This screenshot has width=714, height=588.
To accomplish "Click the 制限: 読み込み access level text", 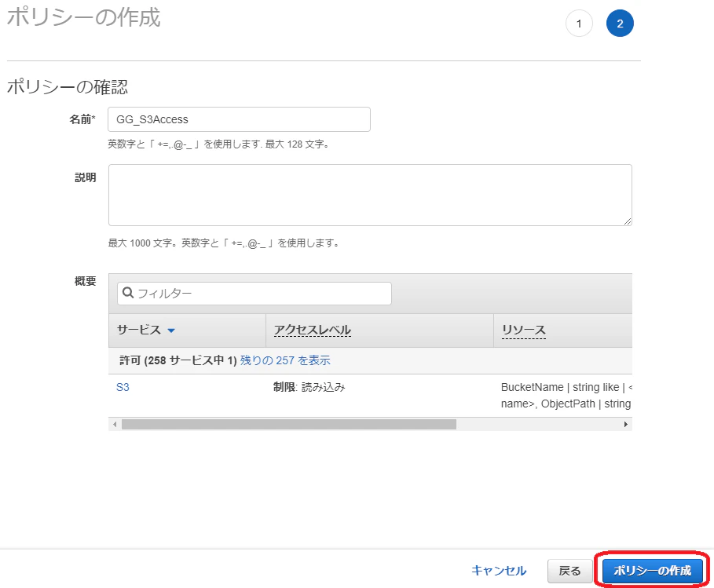I will [x=309, y=387].
